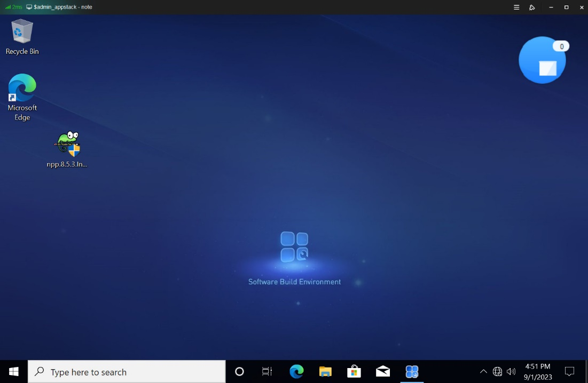Open Microsoft Edge from the taskbar
The height and width of the screenshot is (383, 588).
296,371
